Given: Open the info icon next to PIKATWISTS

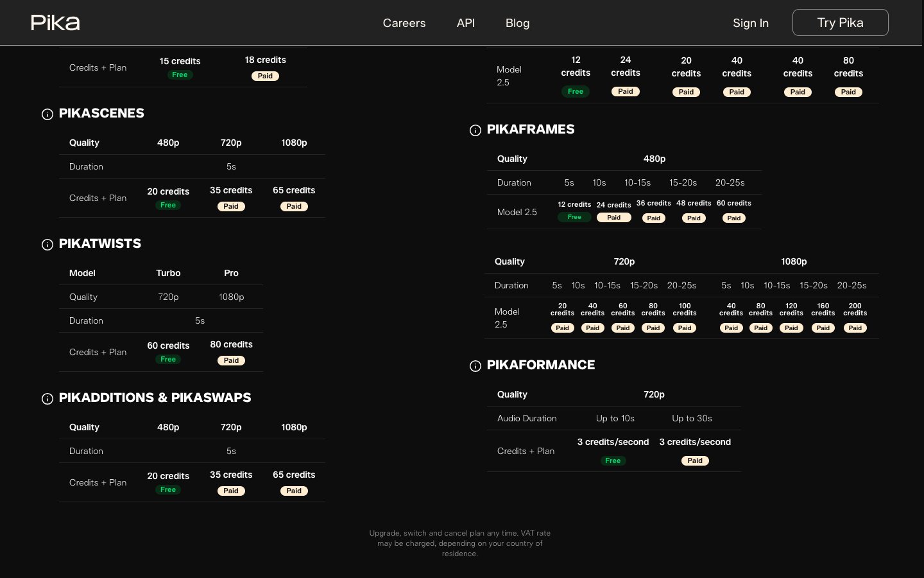Looking at the screenshot, I should pyautogui.click(x=47, y=245).
